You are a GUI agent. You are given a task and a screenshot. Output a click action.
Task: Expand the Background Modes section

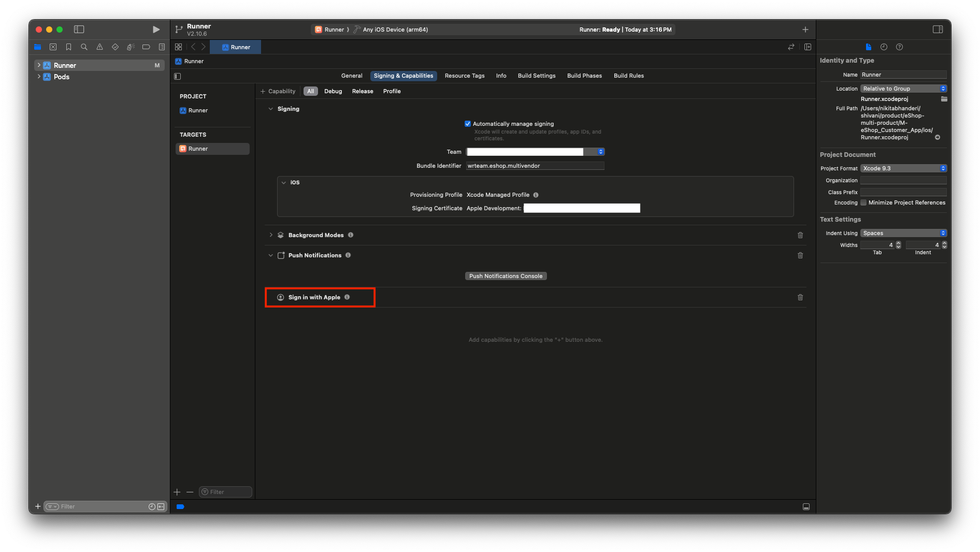[x=270, y=235]
